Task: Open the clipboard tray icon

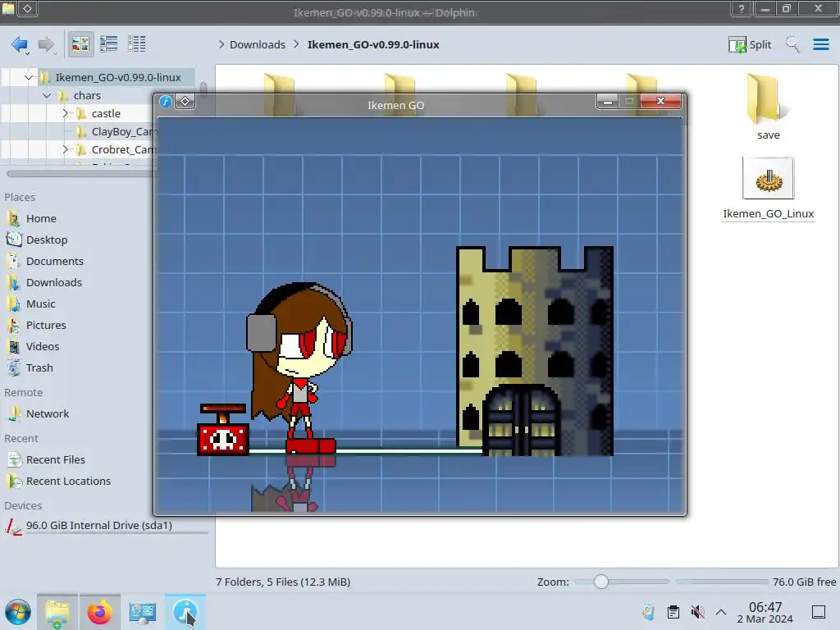Action: (673, 612)
